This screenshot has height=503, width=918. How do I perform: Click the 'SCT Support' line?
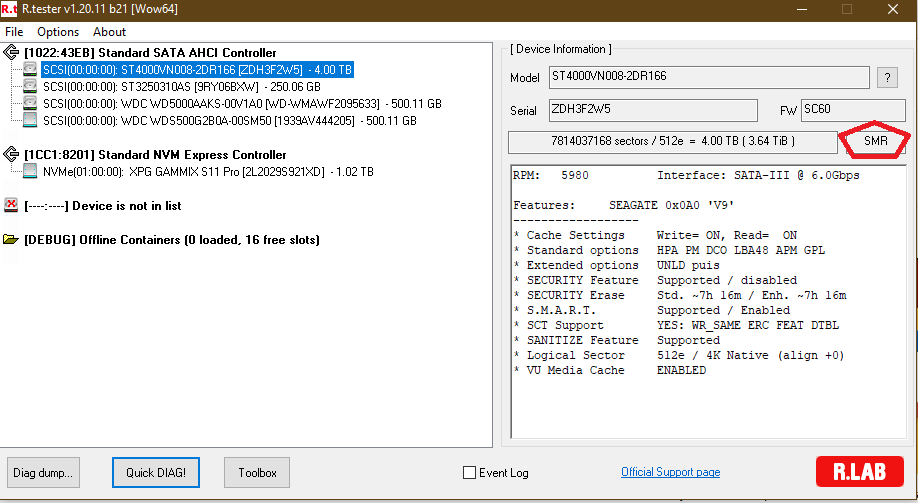[676, 325]
